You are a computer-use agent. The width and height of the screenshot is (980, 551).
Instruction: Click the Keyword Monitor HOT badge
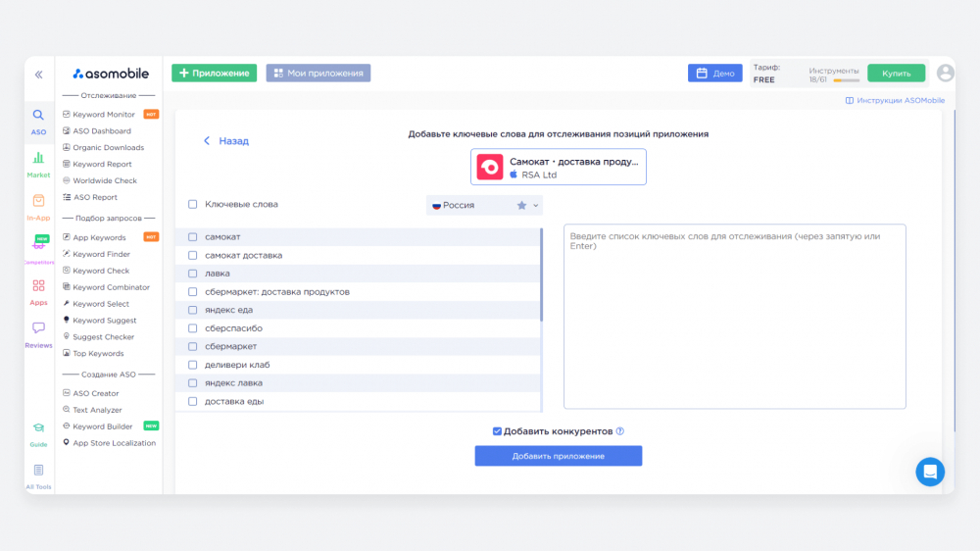pos(151,115)
